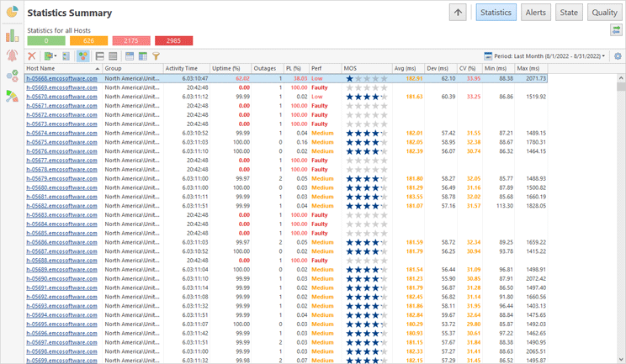The height and width of the screenshot is (364, 626).
Task: Click the State button at top
Action: [569, 13]
